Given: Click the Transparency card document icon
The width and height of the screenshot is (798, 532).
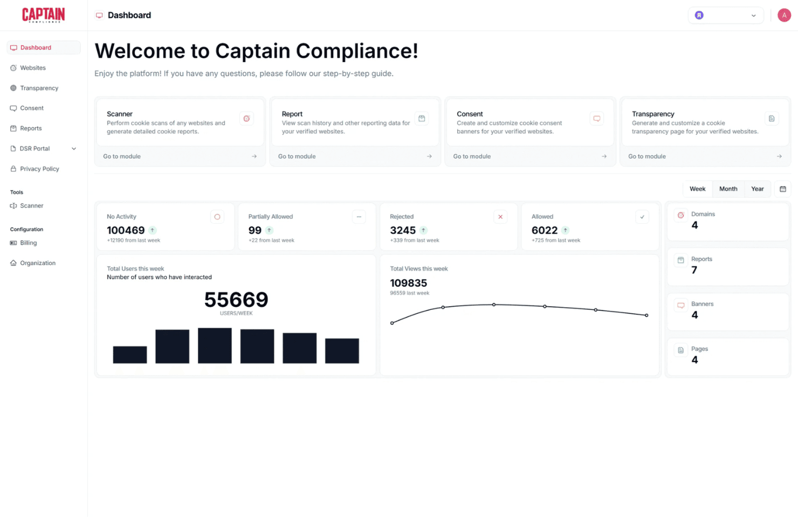Looking at the screenshot, I should (772, 119).
